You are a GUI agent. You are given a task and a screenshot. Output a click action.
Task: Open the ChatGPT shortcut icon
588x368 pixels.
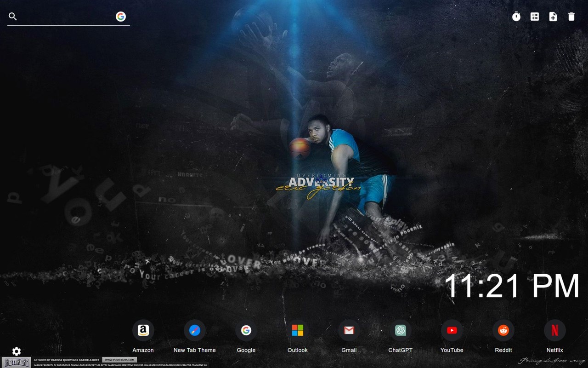[x=401, y=330]
